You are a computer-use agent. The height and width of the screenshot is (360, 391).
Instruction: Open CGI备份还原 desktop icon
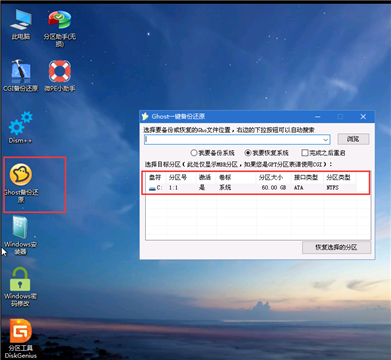[21, 75]
